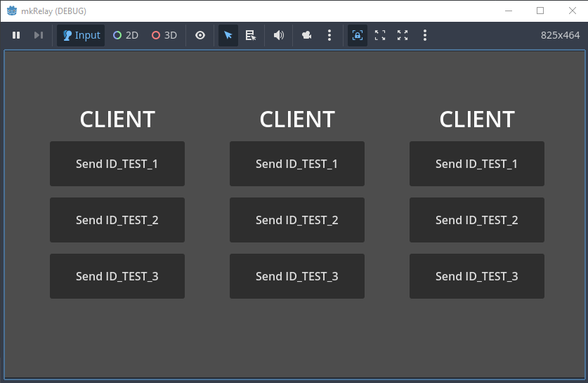The width and height of the screenshot is (588, 383).
Task: Click the Godot logo in title bar
Action: [12, 11]
